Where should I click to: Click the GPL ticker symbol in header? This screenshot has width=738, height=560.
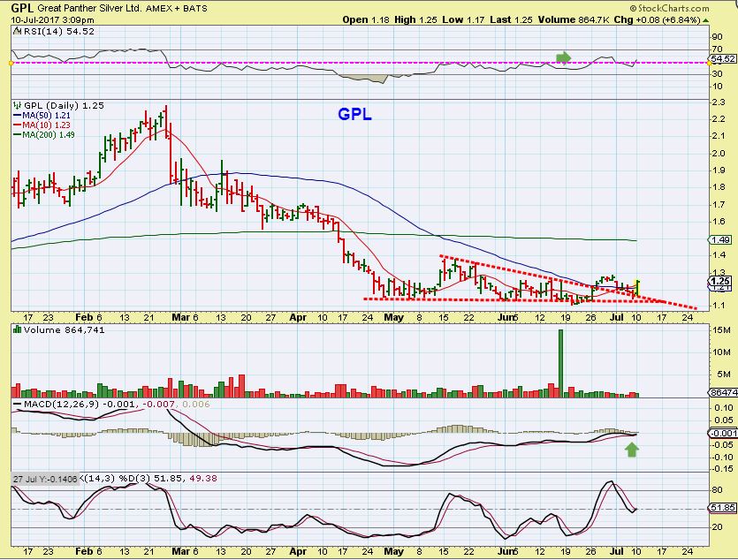coord(21,8)
